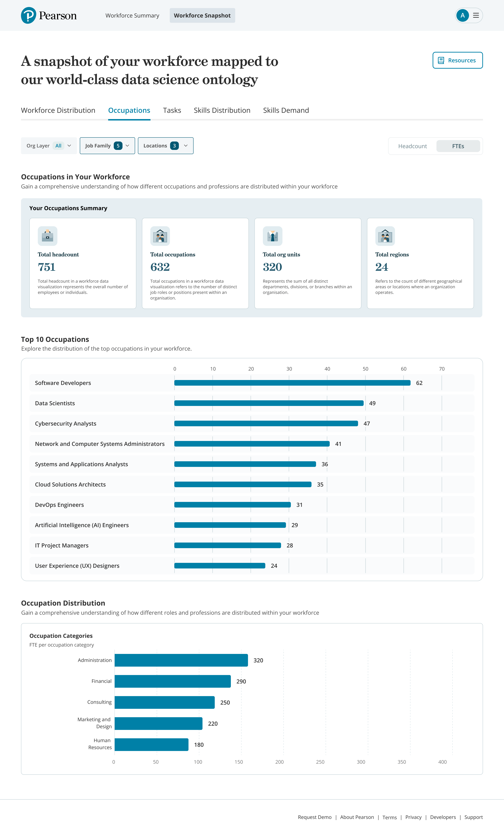504x835 pixels.
Task: Open the Job Family filter dropdown
Action: [107, 146]
